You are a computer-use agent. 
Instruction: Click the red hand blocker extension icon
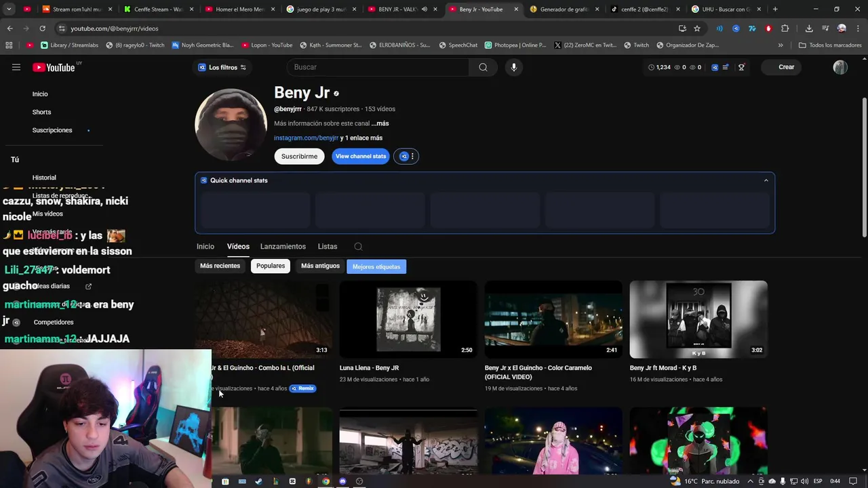tap(768, 28)
